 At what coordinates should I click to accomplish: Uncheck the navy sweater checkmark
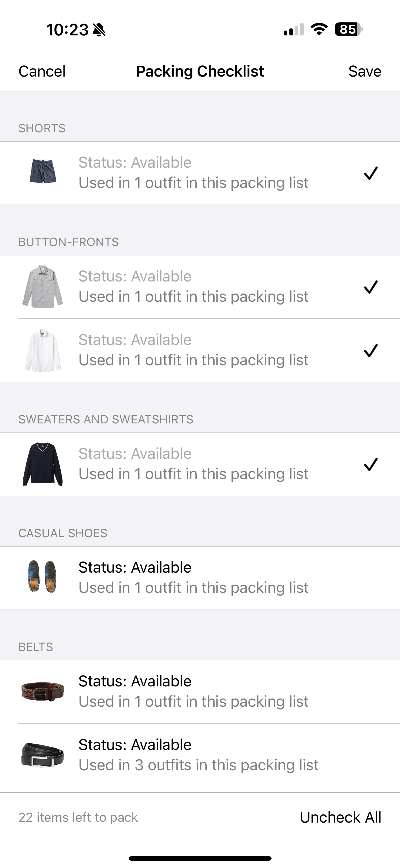pyautogui.click(x=370, y=464)
